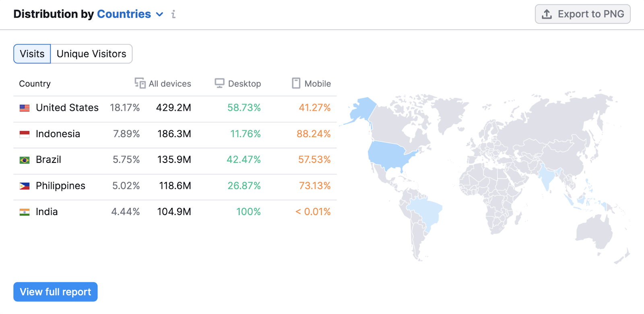Click the United States flag icon

[25, 108]
